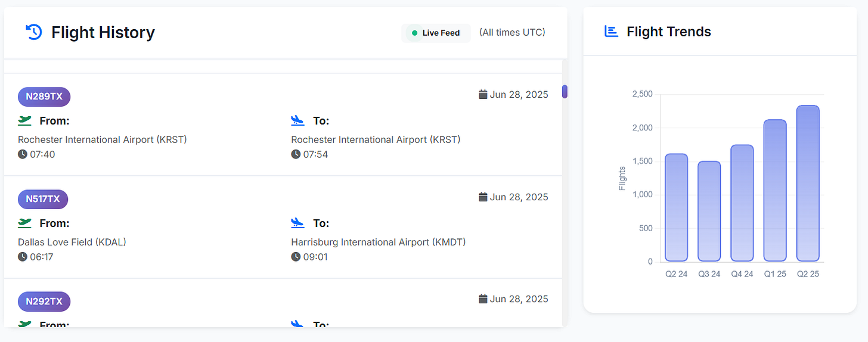The image size is (868, 342).
Task: Click the 06:17 departure time
Action: pos(42,257)
